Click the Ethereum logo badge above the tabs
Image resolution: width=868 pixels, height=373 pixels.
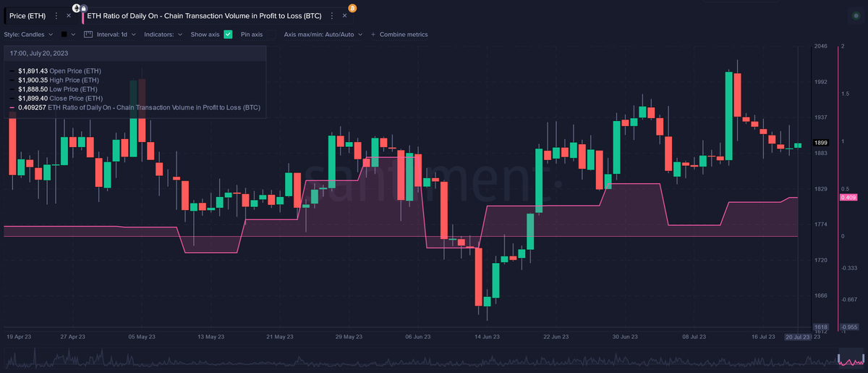76,7
